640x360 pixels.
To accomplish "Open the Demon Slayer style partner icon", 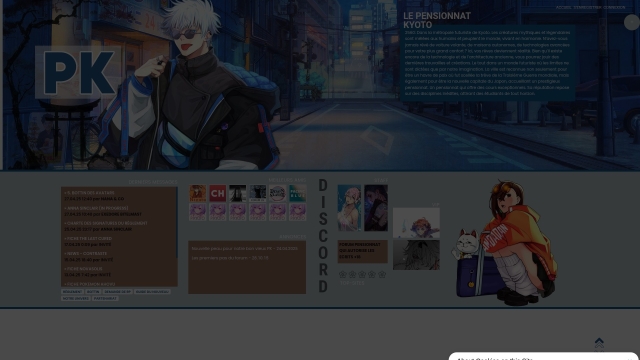I will (x=278, y=193).
